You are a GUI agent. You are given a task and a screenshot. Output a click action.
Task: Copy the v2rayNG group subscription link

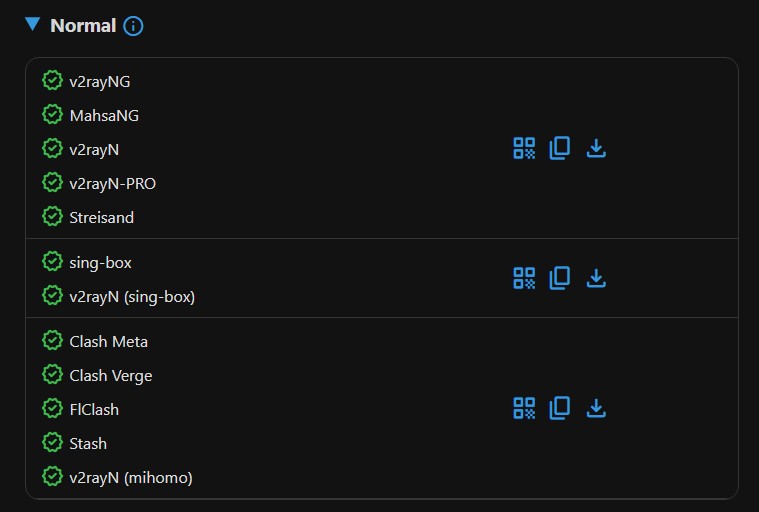click(560, 148)
